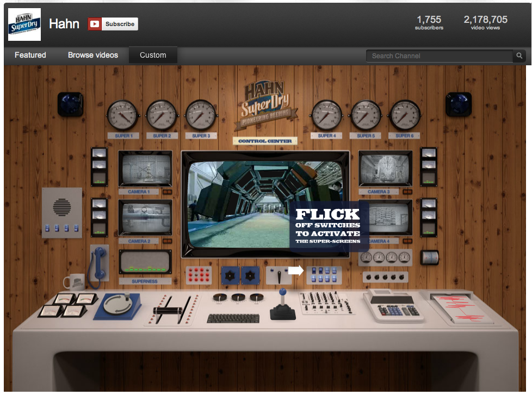Select the Custom tab

click(x=153, y=55)
